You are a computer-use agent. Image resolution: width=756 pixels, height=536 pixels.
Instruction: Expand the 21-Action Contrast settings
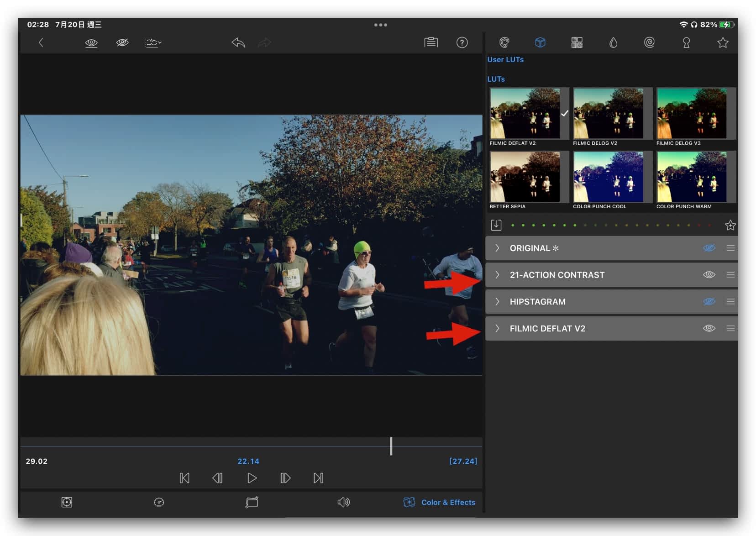click(497, 275)
